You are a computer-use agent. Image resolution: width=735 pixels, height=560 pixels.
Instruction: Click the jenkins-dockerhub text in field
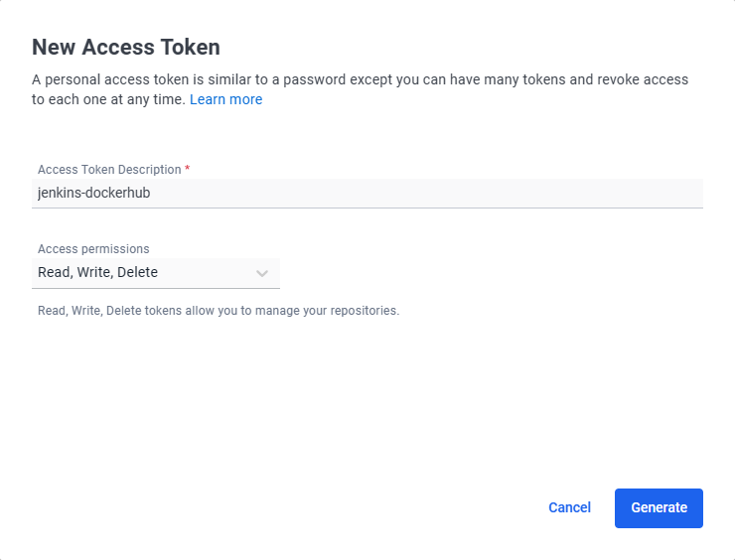93,193
